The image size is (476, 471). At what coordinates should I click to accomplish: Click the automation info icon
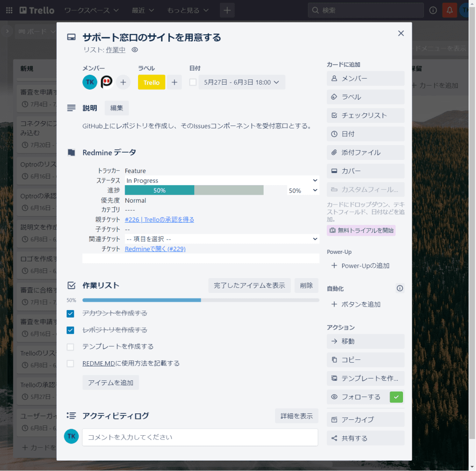coord(400,288)
